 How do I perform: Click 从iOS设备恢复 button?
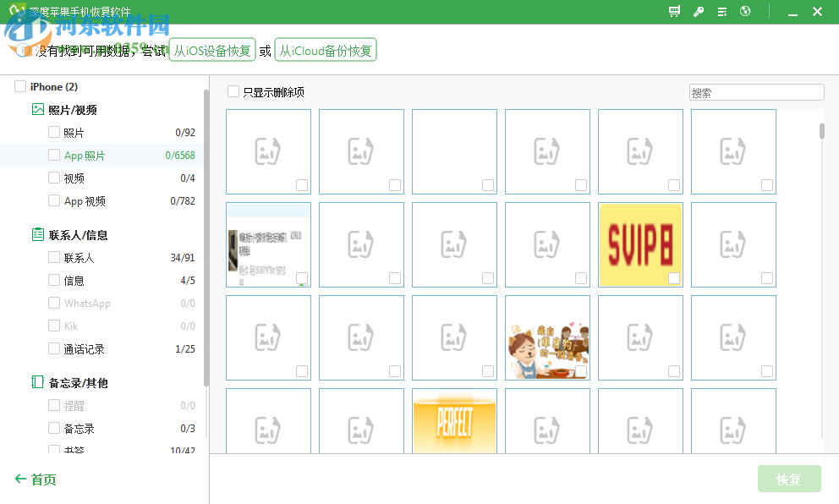tap(212, 51)
